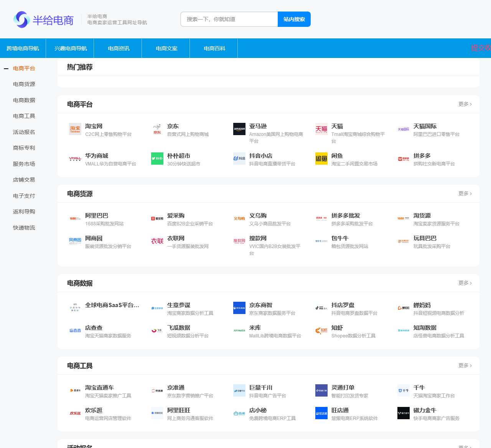
Task: Click the 旺店通 blue logo icon
Action: point(321,413)
